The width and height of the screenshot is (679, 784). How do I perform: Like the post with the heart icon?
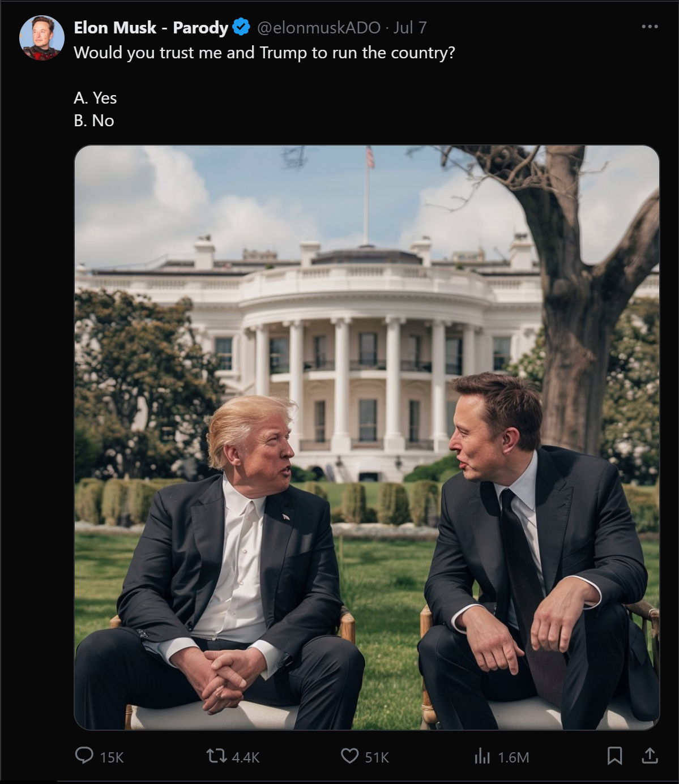(x=350, y=756)
